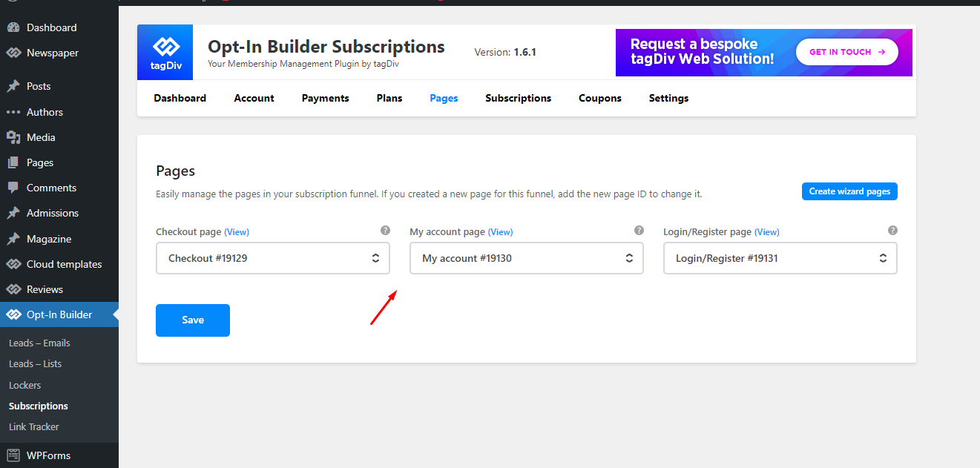Click the Newspaper theme icon in sidebar
Viewport: 980px width, 468px height.
[x=13, y=53]
